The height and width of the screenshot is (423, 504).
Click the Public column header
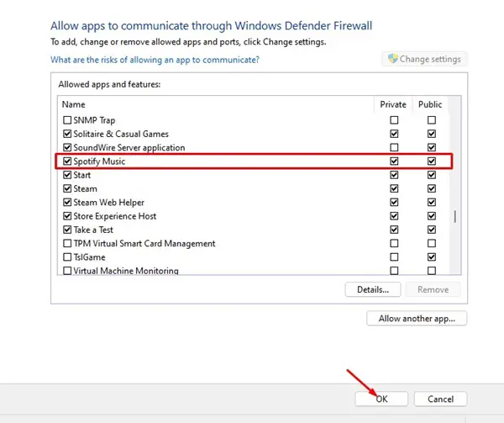(430, 104)
